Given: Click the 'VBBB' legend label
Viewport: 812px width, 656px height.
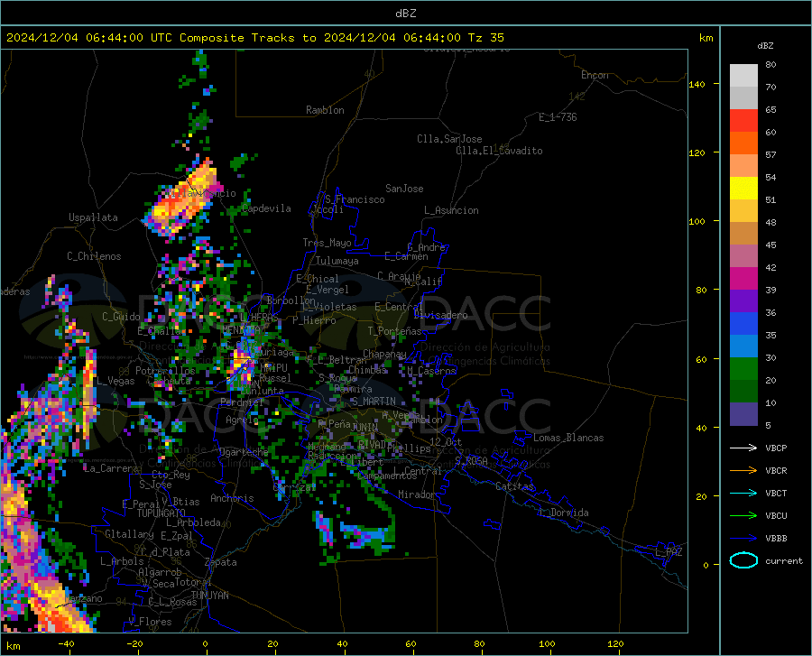Looking at the screenshot, I should 776,539.
